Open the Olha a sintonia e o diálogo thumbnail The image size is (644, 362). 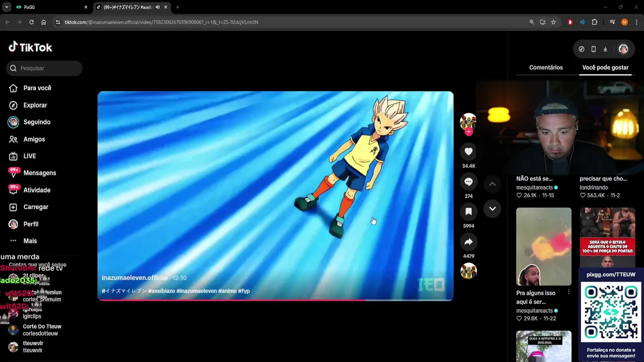544,346
